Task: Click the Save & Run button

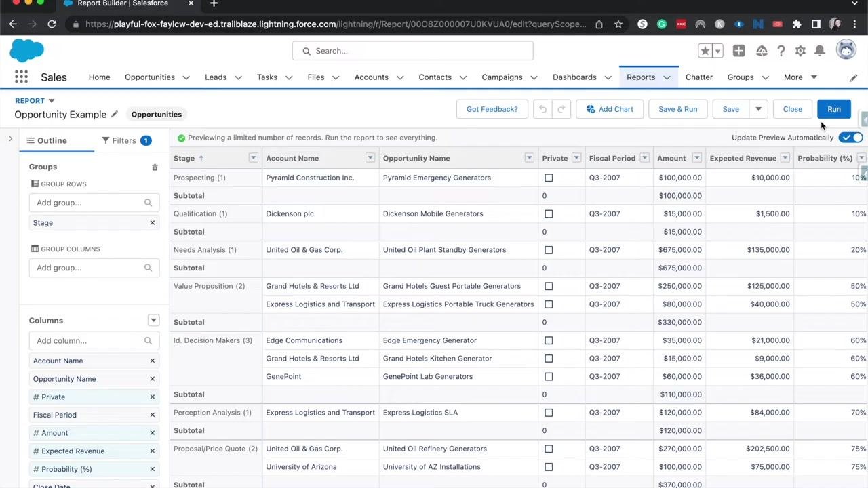Action: tap(677, 109)
